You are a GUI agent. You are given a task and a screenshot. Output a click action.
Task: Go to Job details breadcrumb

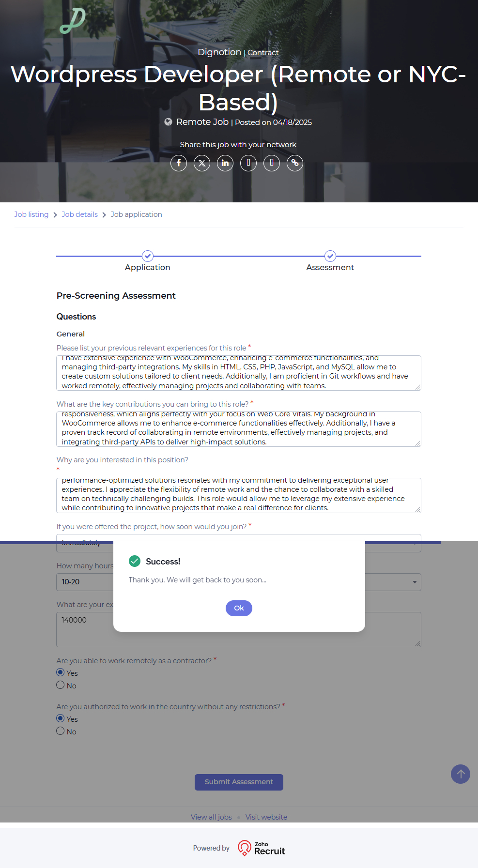79,214
